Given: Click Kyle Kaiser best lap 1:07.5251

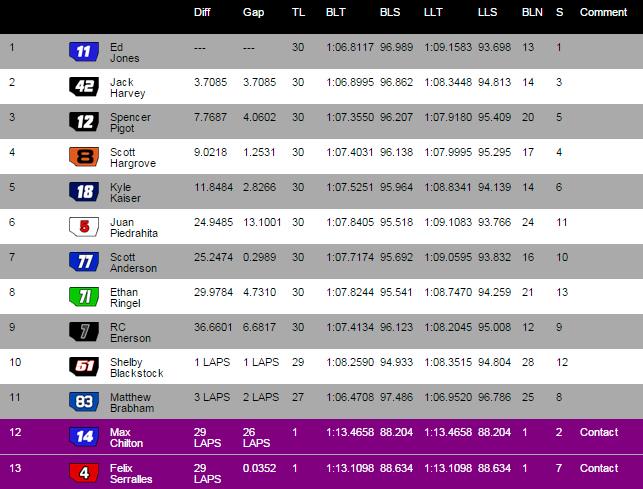Looking at the screenshot, I should (350, 187).
